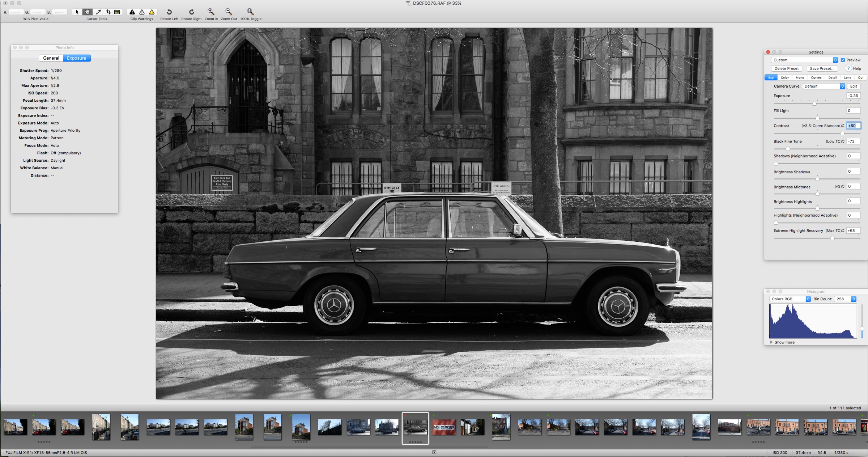The width and height of the screenshot is (868, 457).
Task: Click the Zoom Out magnifier
Action: [x=229, y=12]
